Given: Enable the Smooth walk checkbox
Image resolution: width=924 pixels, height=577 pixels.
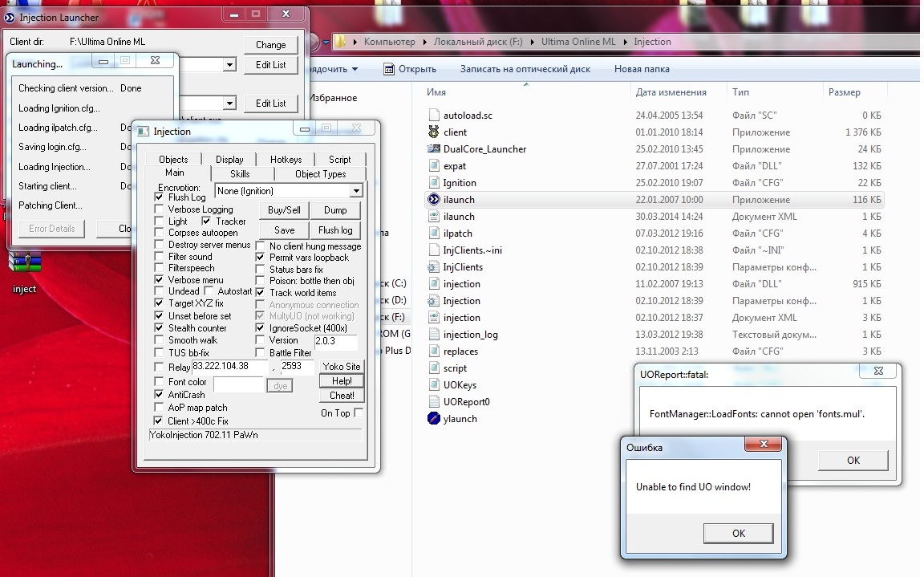Looking at the screenshot, I should 160,340.
